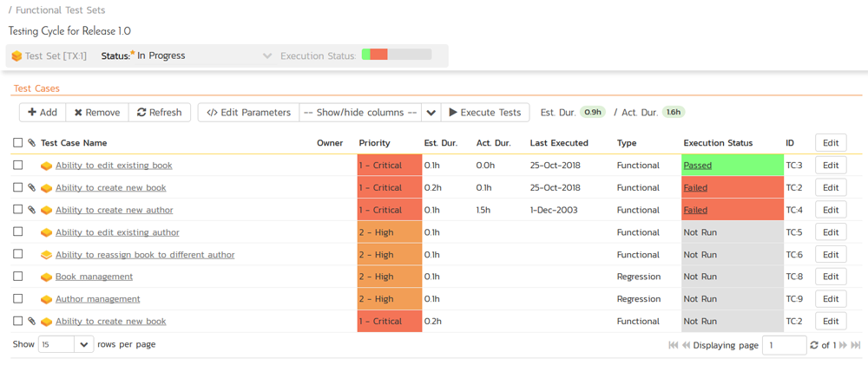This screenshot has height=365, width=868.
Task: Click the test case icon beside Book management
Action: tap(46, 277)
